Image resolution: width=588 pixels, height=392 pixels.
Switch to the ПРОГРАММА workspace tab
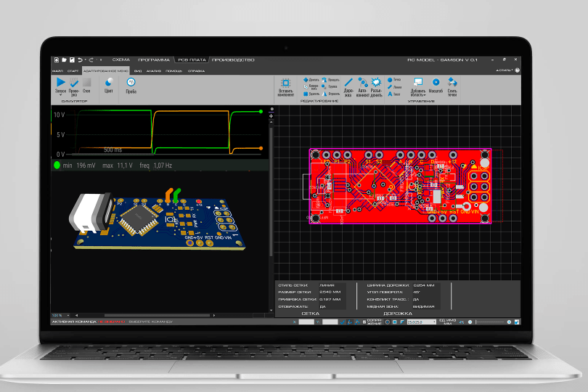click(x=154, y=60)
